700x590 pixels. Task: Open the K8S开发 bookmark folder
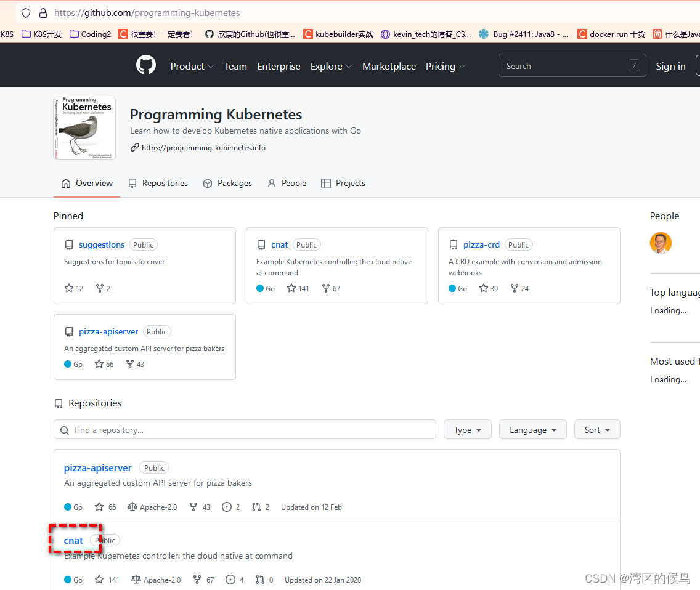point(41,34)
